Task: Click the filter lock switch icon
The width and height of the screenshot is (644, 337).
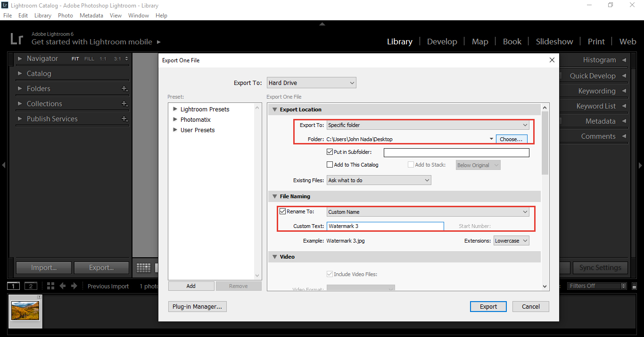Action: 634,286
